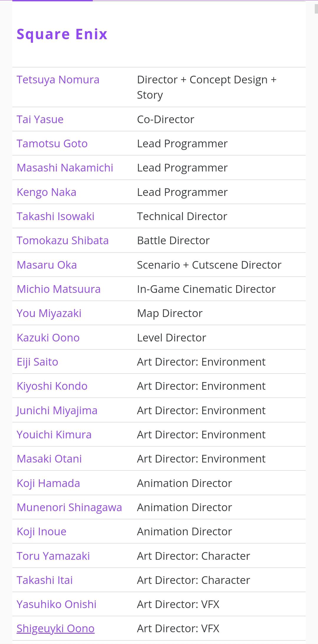Click the Eiji Saito link
Image resolution: width=318 pixels, height=644 pixels.
click(x=37, y=362)
